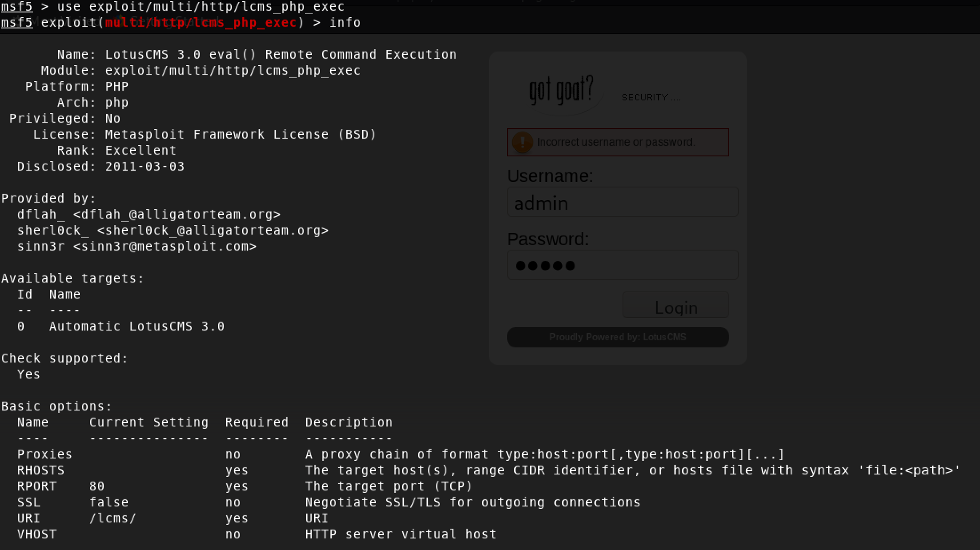Screen dimensions: 980x550
Task: Click 'Proudly Powered by: LotusCMS' footer link
Action: pos(618,337)
